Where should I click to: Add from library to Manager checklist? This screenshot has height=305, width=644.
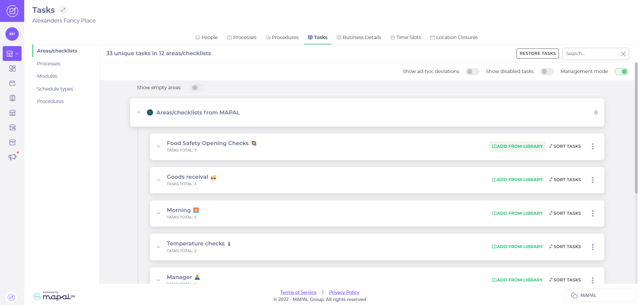click(x=517, y=280)
